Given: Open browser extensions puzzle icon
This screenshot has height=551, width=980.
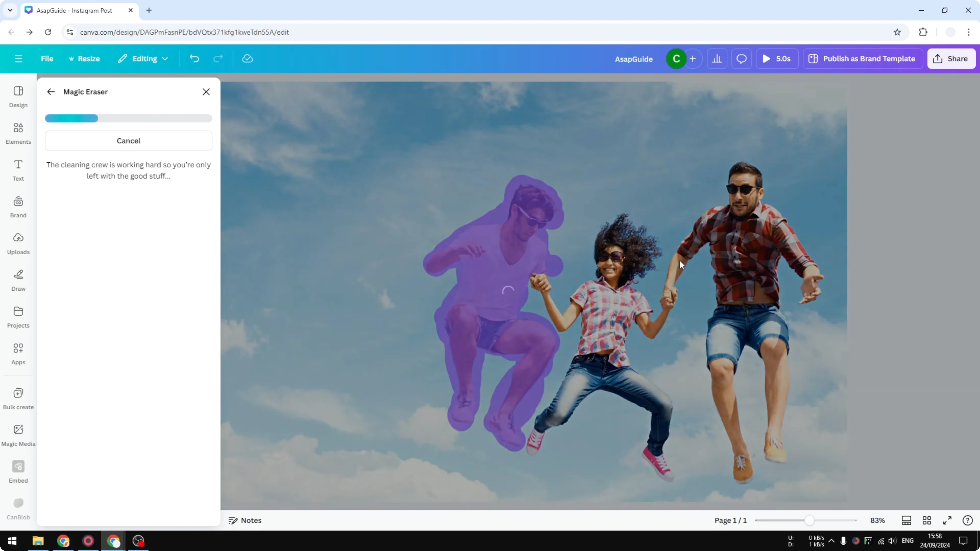Looking at the screenshot, I should tap(923, 32).
